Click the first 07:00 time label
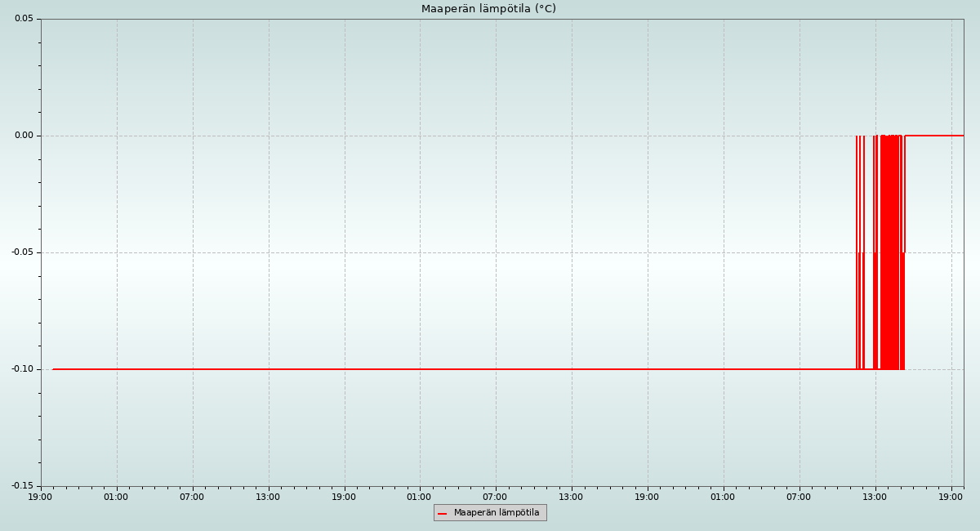Viewport: 980px width, 531px height. coord(192,497)
